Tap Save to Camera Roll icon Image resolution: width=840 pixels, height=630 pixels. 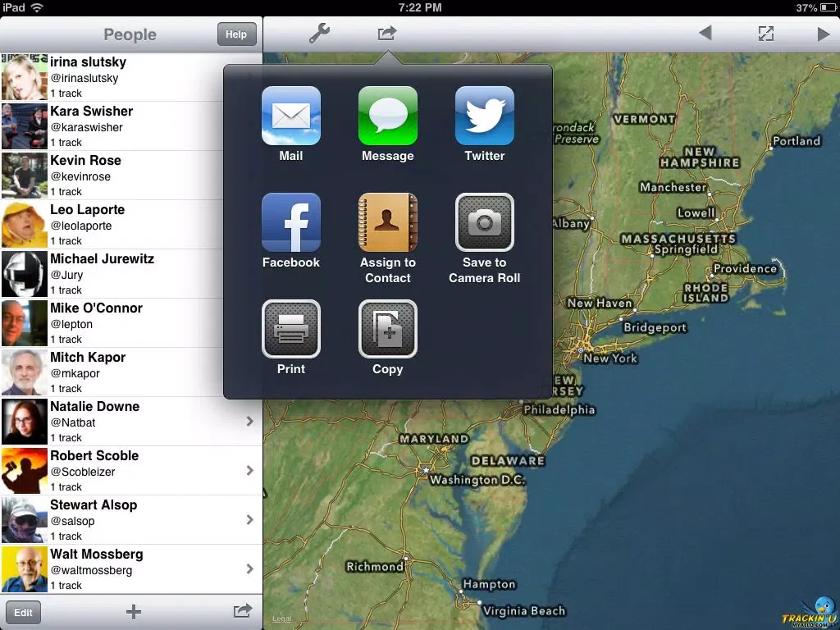pyautogui.click(x=485, y=222)
